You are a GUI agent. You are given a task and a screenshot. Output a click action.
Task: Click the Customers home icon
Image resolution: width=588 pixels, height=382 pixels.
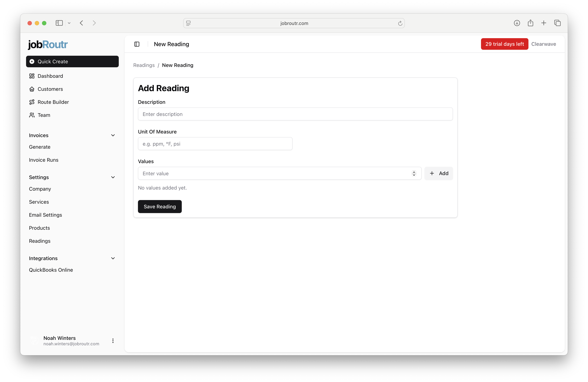tap(32, 89)
